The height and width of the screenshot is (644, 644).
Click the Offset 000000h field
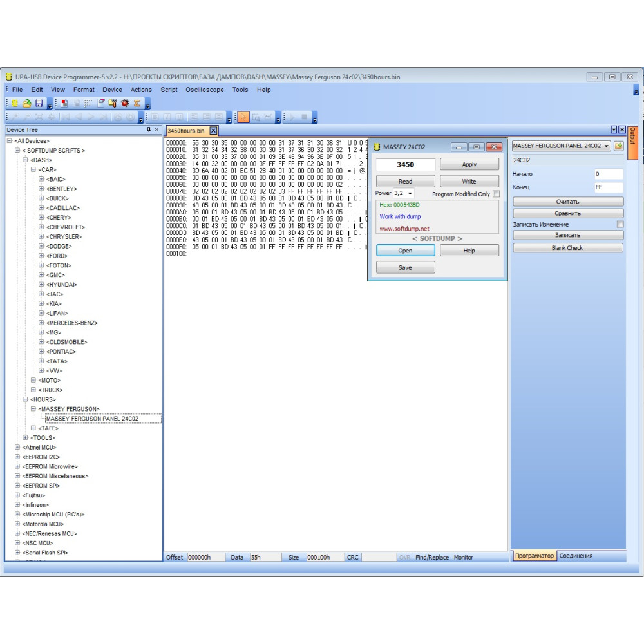click(206, 557)
